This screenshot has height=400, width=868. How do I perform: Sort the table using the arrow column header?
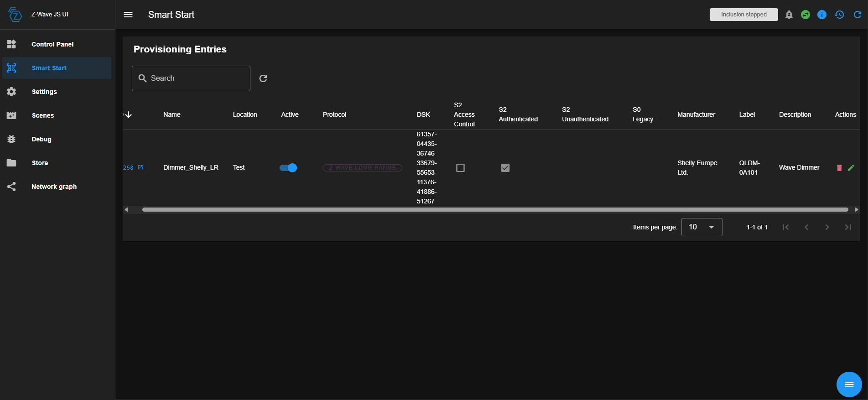coord(128,114)
